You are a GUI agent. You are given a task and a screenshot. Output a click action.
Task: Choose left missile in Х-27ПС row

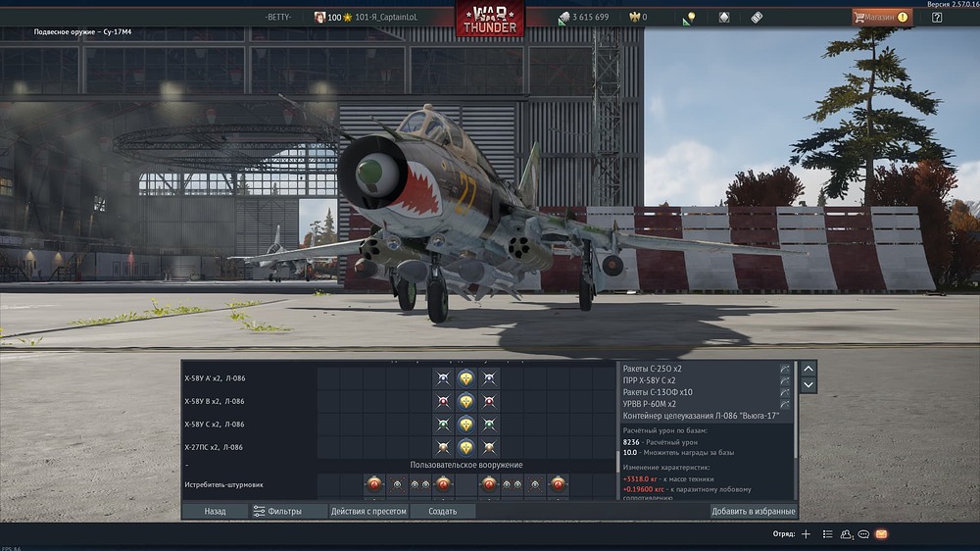(443, 447)
